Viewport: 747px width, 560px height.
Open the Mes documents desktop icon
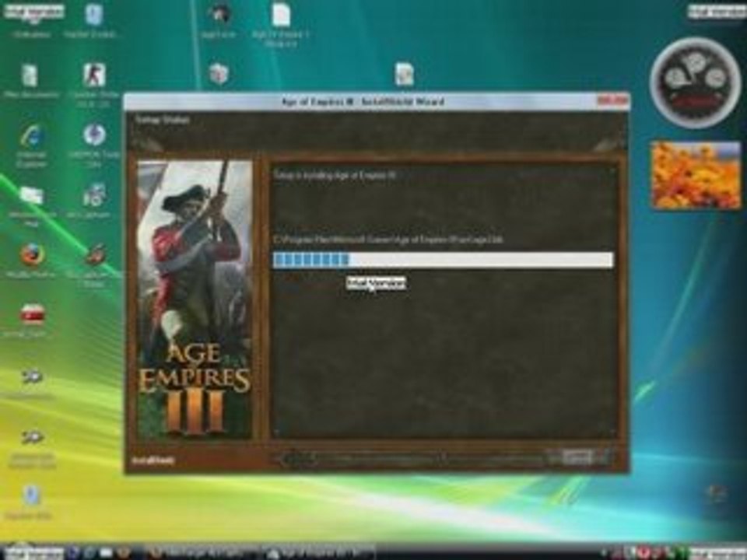(x=30, y=75)
